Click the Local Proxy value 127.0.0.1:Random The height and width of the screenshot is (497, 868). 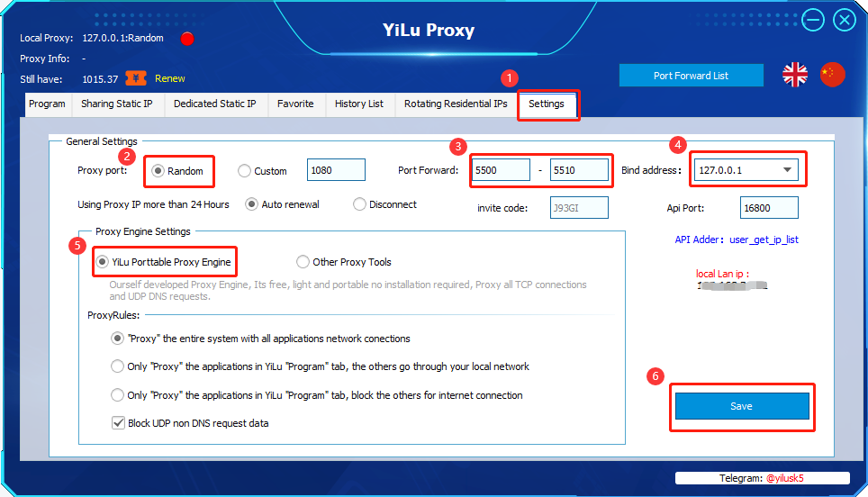[x=122, y=38]
